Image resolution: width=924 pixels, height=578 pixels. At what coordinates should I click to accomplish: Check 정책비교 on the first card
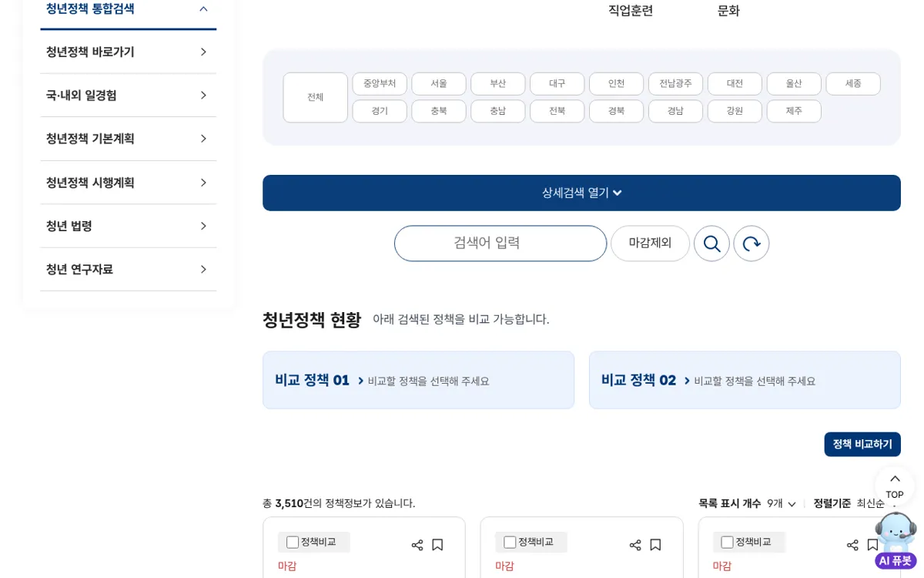pos(293,542)
